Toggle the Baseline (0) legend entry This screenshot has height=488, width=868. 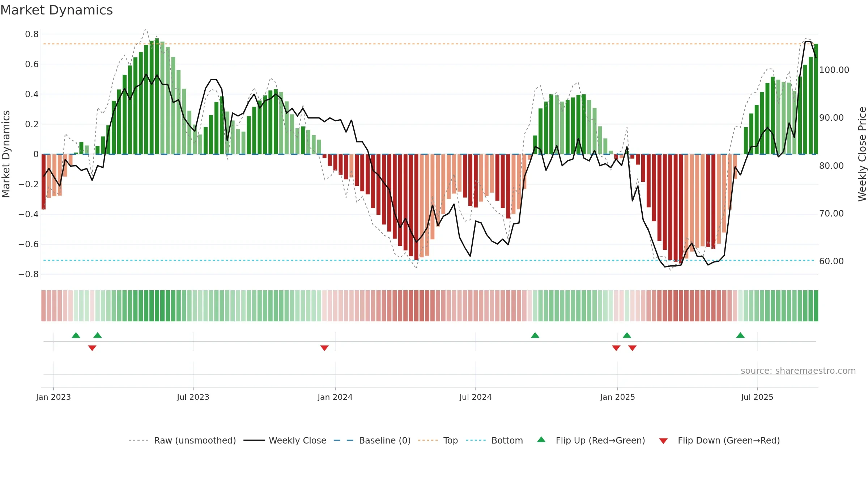372,440
